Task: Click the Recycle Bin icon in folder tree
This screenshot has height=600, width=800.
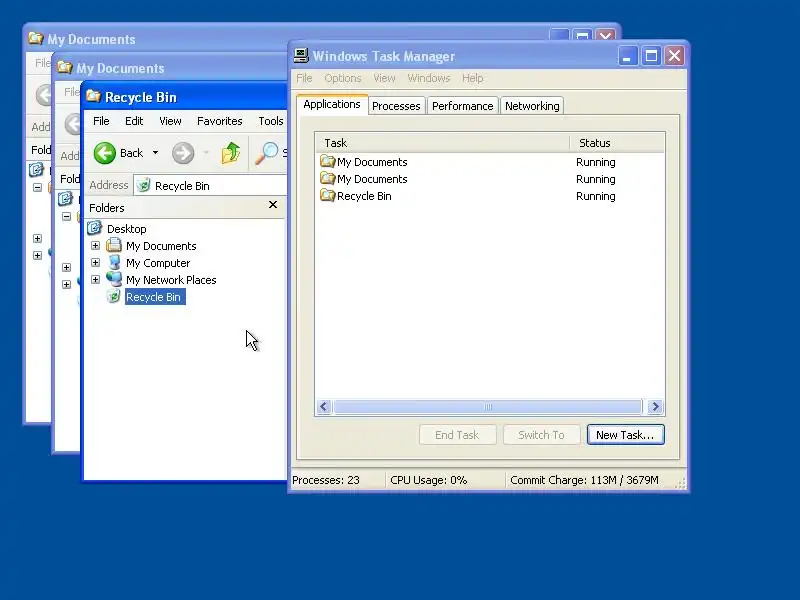Action: [x=114, y=296]
